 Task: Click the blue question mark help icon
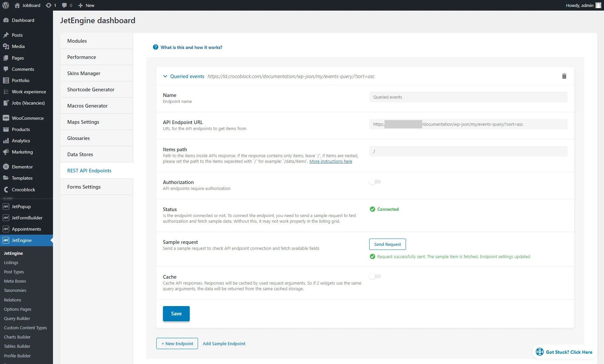coord(156,47)
